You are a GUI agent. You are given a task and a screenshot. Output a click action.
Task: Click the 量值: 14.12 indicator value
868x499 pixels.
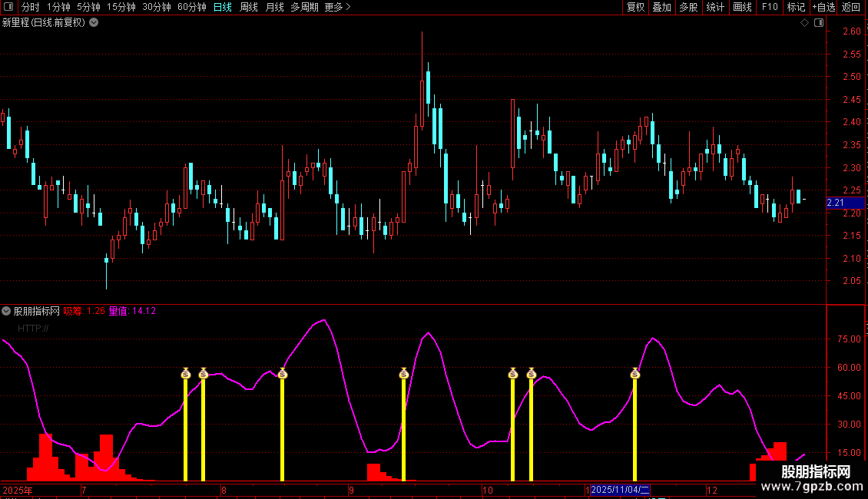(132, 311)
